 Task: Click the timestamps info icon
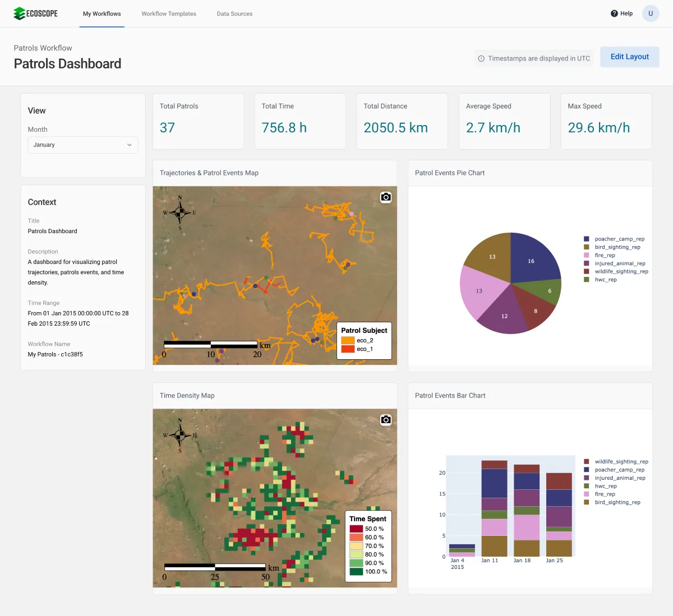[481, 58]
